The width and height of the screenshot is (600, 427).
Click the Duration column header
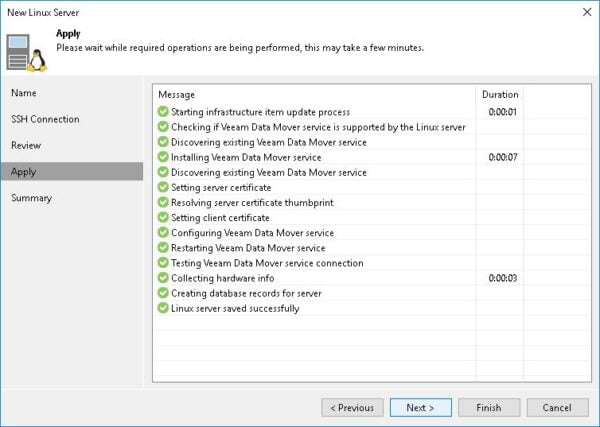pos(500,94)
